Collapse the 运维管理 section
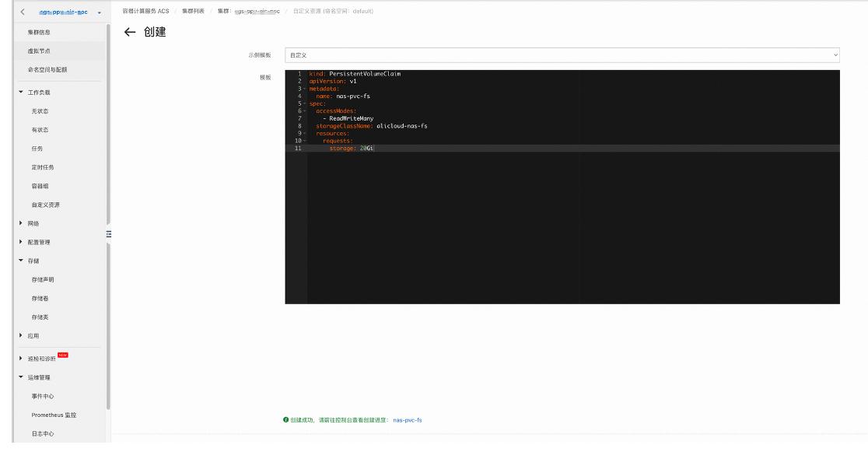 click(21, 377)
